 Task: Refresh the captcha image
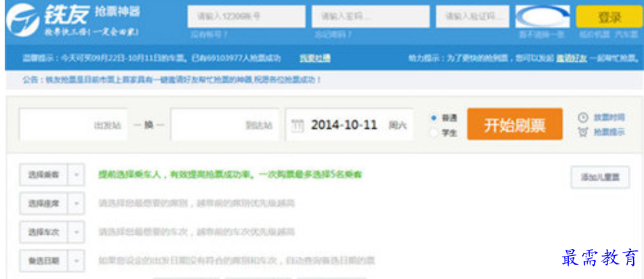tap(542, 16)
